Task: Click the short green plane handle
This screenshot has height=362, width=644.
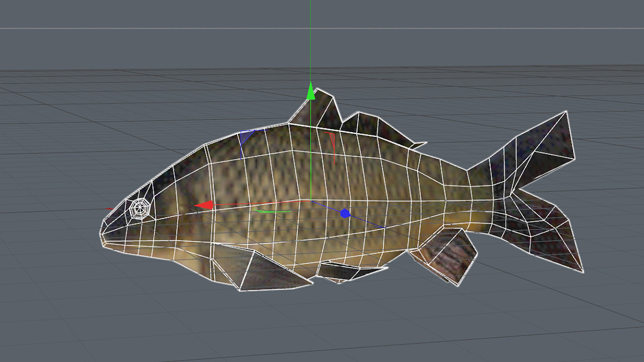Action: click(x=272, y=211)
